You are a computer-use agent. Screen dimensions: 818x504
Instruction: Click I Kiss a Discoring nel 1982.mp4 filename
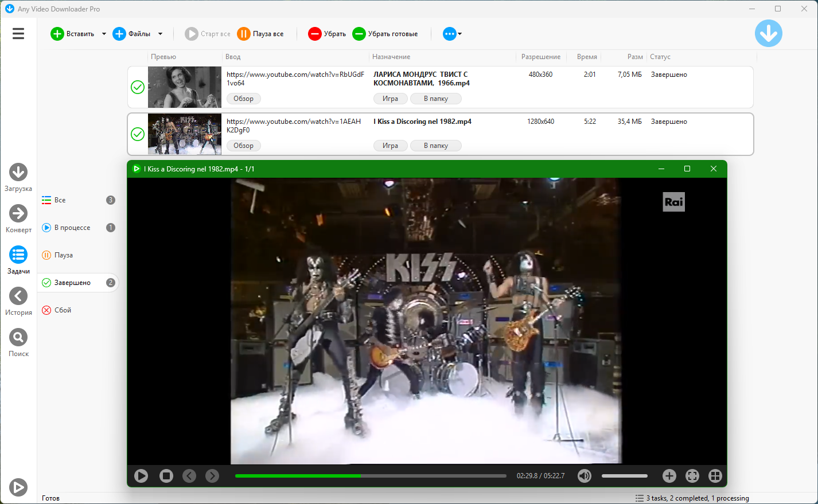pos(422,122)
